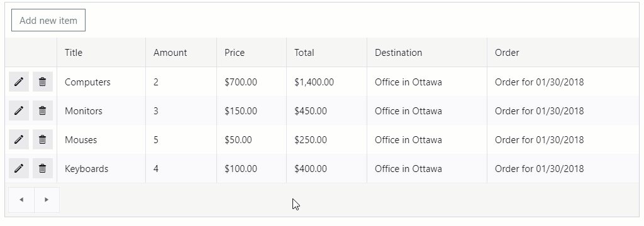
Task: Go to the next page arrow
Action: pyautogui.click(x=47, y=200)
